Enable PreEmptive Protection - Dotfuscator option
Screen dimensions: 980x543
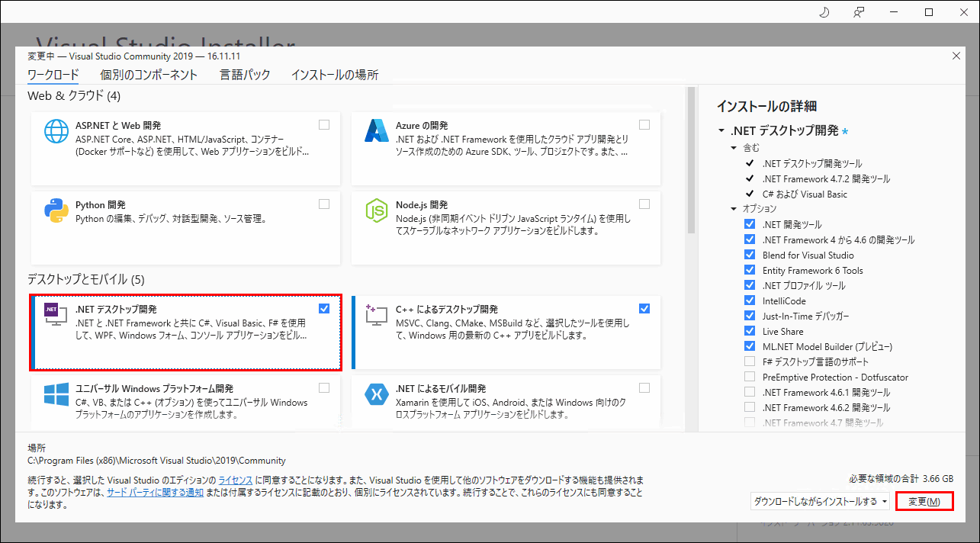tap(749, 377)
